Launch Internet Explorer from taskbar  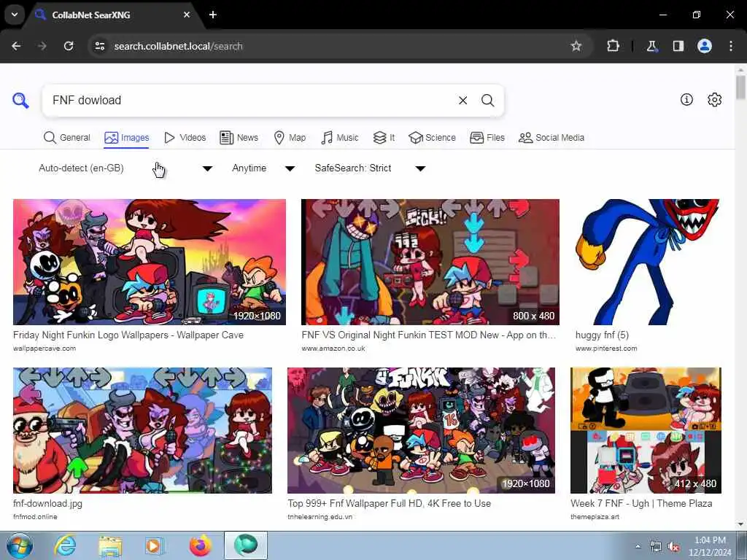65,545
